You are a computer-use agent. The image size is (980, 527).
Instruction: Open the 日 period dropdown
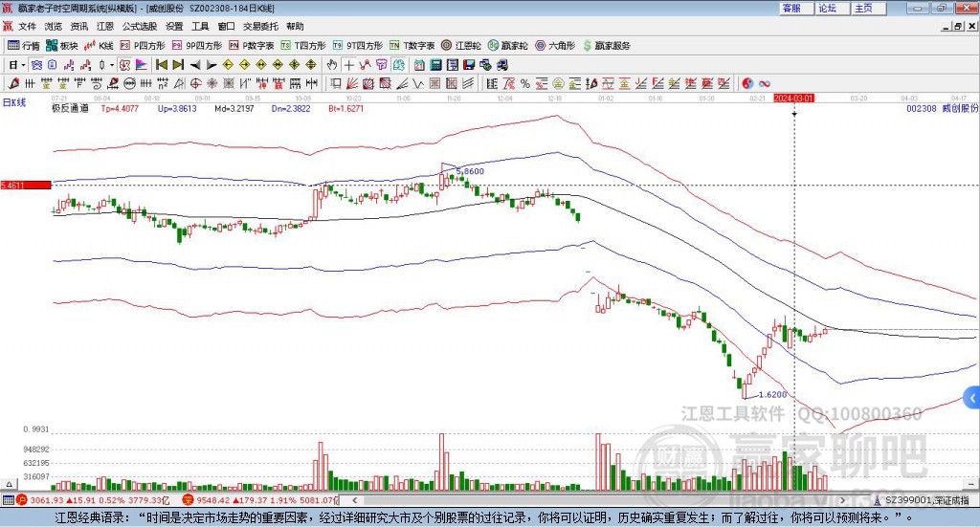pos(17,65)
